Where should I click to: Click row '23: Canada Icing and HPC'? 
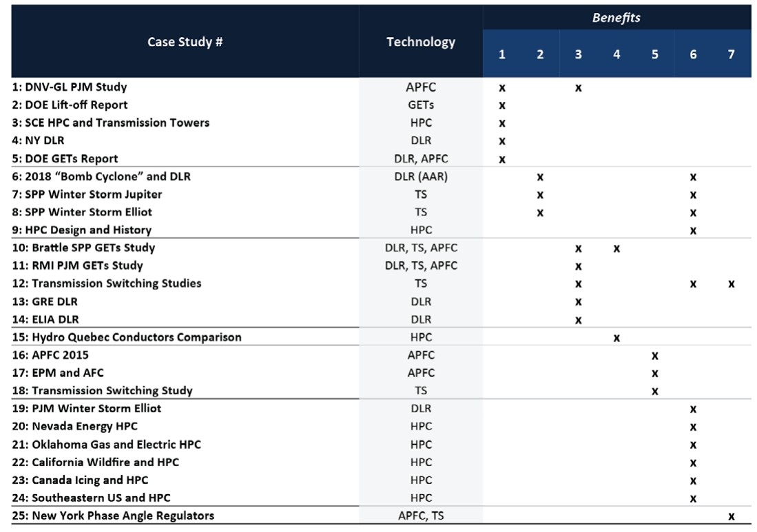[x=382, y=480]
